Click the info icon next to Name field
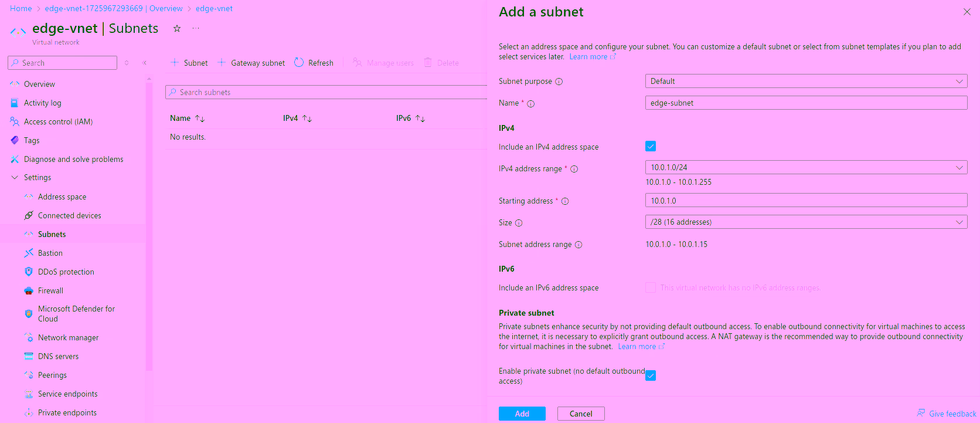The width and height of the screenshot is (980, 423). coord(531,104)
